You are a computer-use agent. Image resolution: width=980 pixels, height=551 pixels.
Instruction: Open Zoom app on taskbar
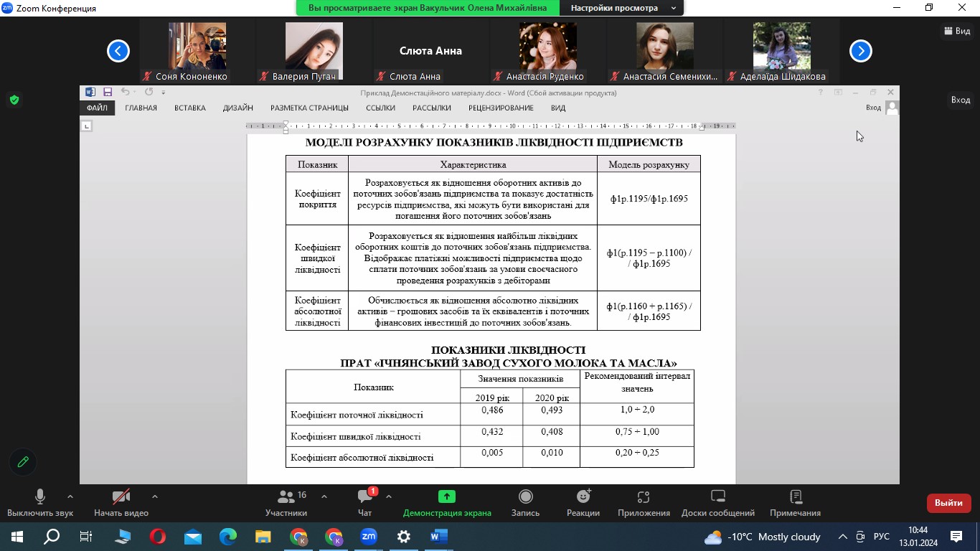[x=369, y=537]
